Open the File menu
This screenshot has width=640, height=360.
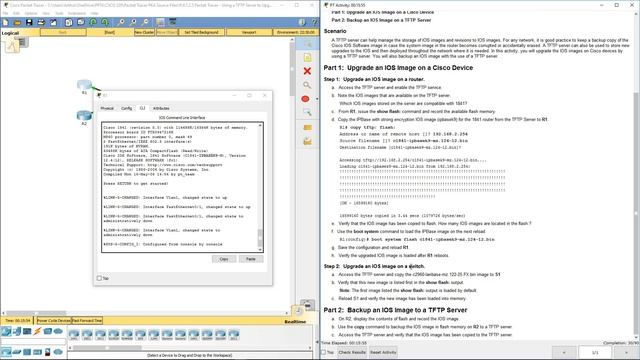pyautogui.click(x=5, y=13)
